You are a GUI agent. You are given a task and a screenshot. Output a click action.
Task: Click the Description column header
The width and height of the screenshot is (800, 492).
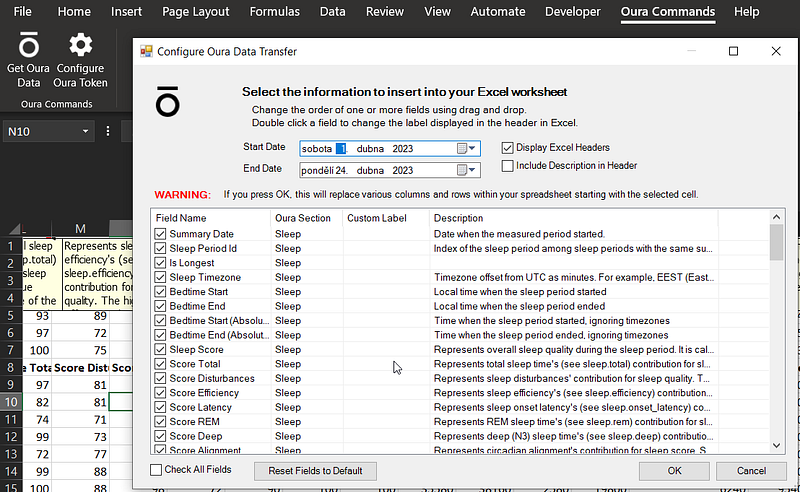click(x=573, y=218)
